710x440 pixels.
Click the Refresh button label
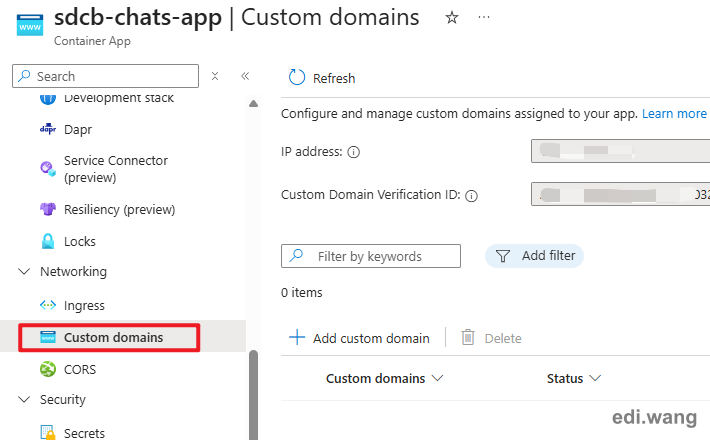point(334,78)
